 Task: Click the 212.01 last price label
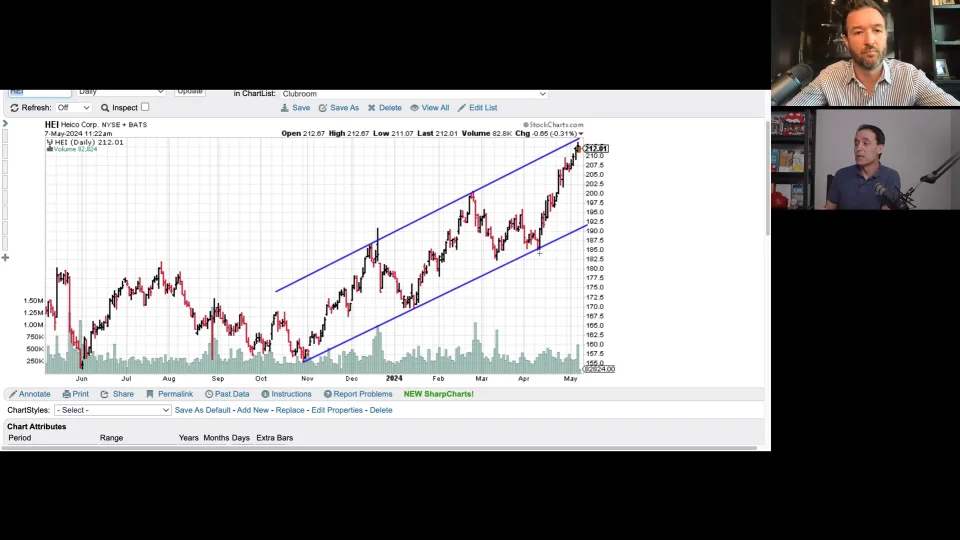click(x=596, y=149)
